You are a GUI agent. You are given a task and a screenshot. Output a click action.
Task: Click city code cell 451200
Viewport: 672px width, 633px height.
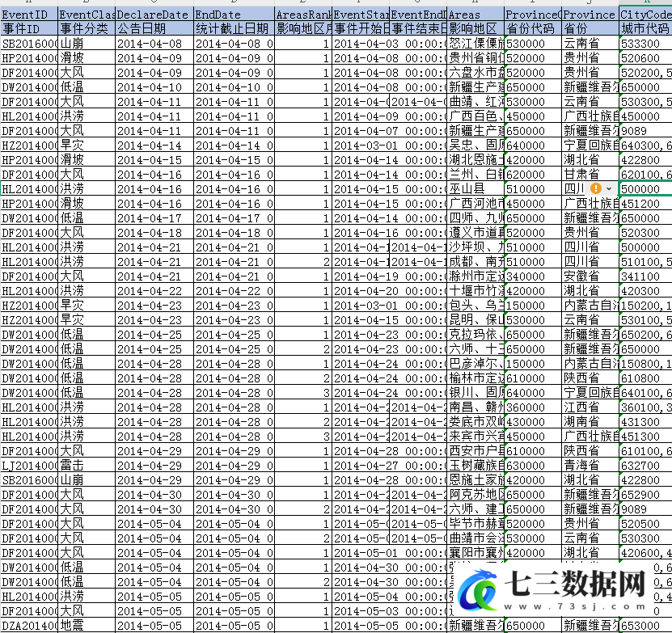coord(645,204)
